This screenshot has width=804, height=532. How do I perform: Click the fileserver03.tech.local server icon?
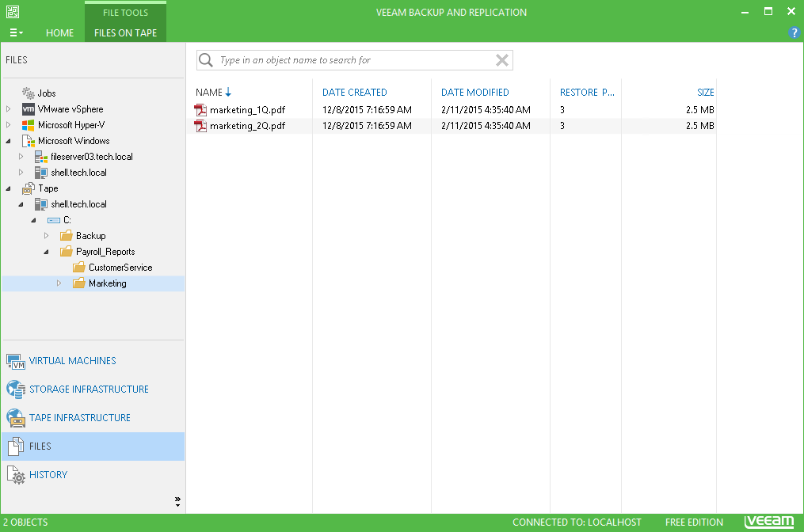(x=41, y=157)
